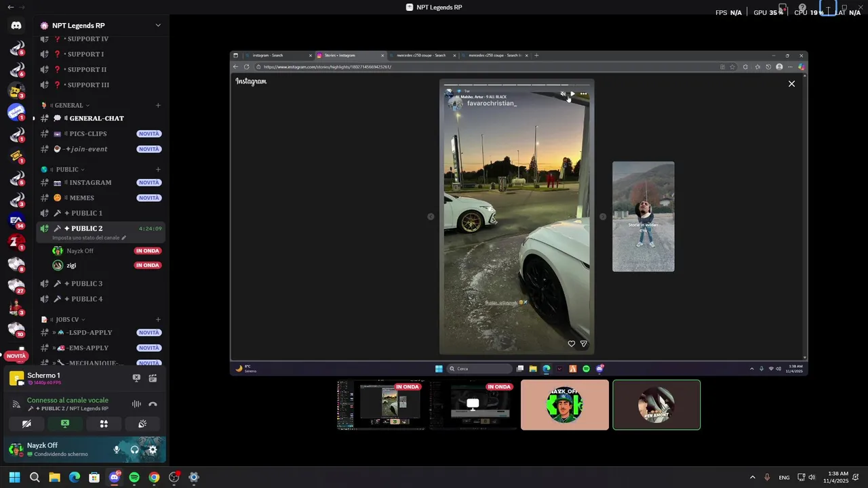Open the LSPD-APPLY channel
868x488 pixels.
tap(100, 333)
